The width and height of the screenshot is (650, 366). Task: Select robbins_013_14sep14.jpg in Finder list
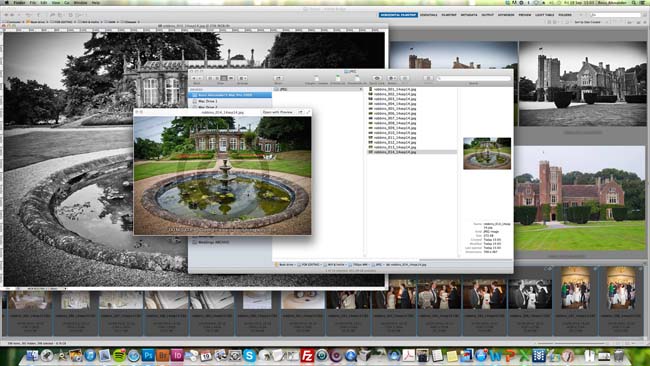tap(395, 147)
